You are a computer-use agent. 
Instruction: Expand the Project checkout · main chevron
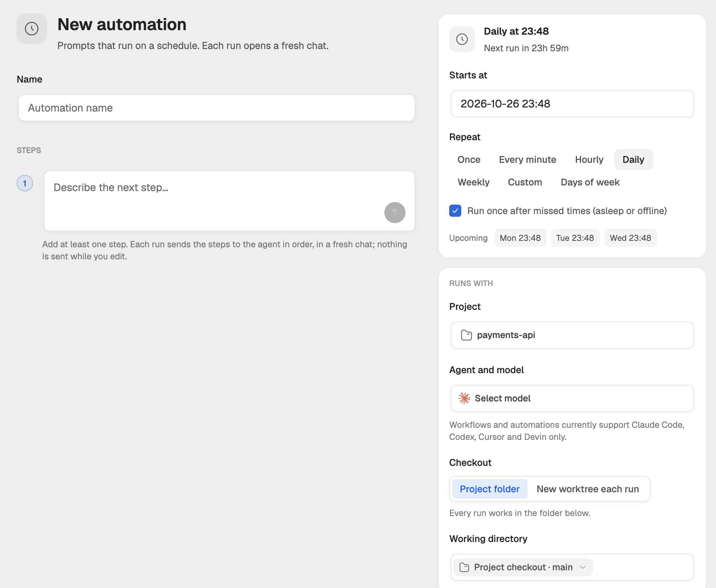pyautogui.click(x=583, y=567)
